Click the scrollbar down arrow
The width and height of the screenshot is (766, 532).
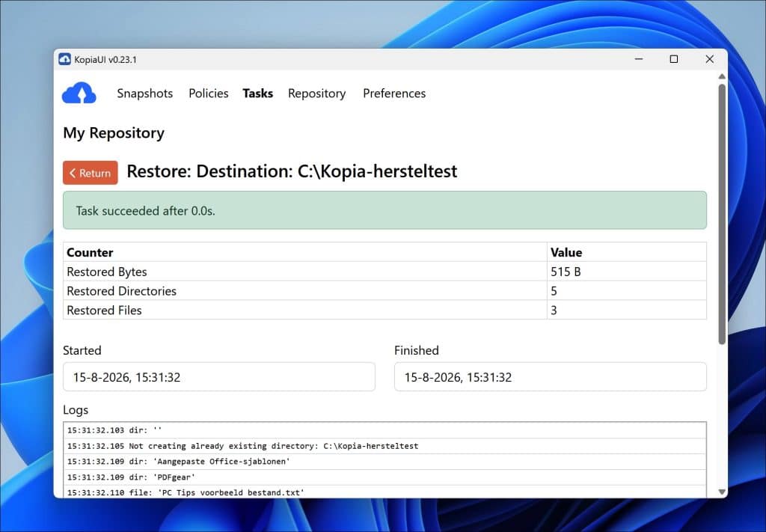pos(722,492)
